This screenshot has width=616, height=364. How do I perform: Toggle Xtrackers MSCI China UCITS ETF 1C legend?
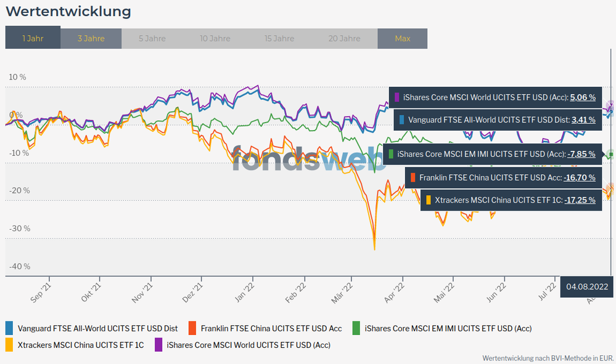[x=81, y=345]
